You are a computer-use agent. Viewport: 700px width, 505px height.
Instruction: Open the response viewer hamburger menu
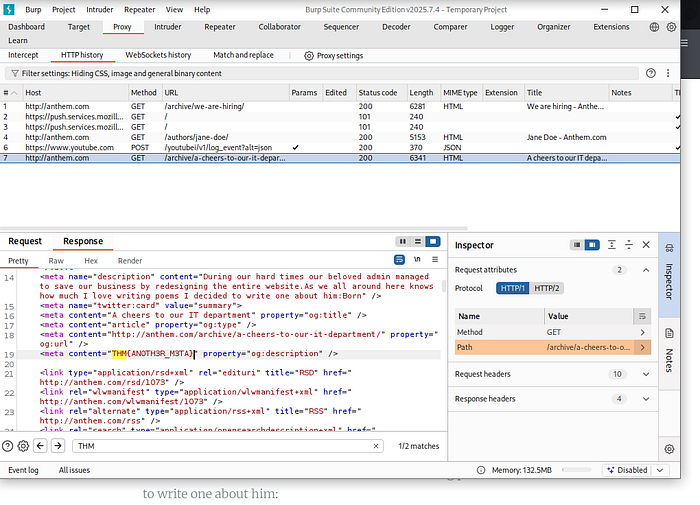coord(435,259)
